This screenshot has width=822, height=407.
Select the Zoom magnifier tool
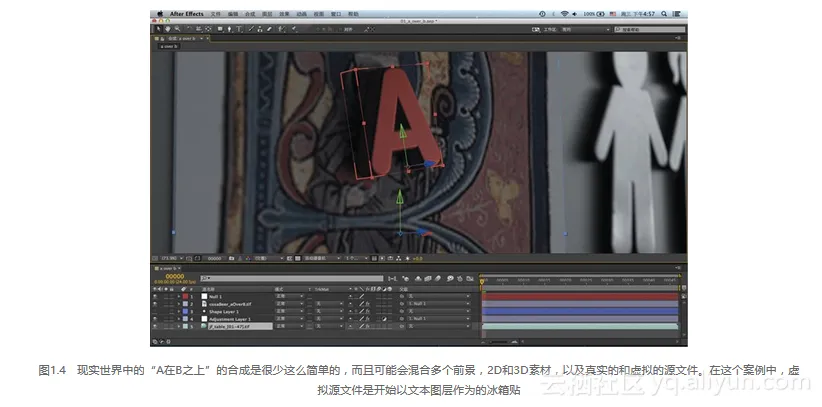point(177,29)
